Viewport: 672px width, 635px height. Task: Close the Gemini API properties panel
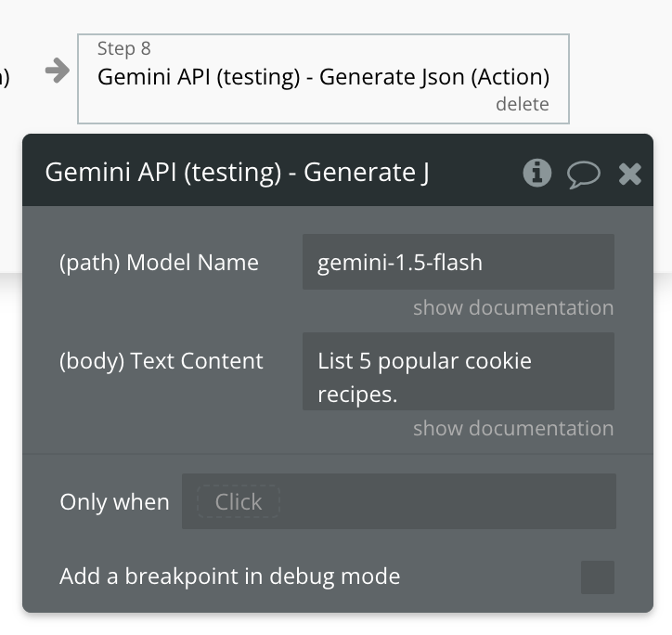click(630, 174)
